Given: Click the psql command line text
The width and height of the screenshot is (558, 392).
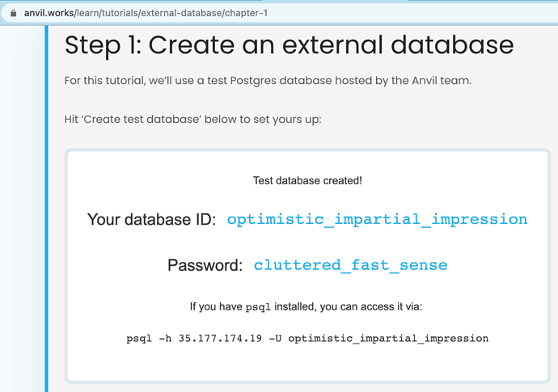Looking at the screenshot, I should [307, 339].
